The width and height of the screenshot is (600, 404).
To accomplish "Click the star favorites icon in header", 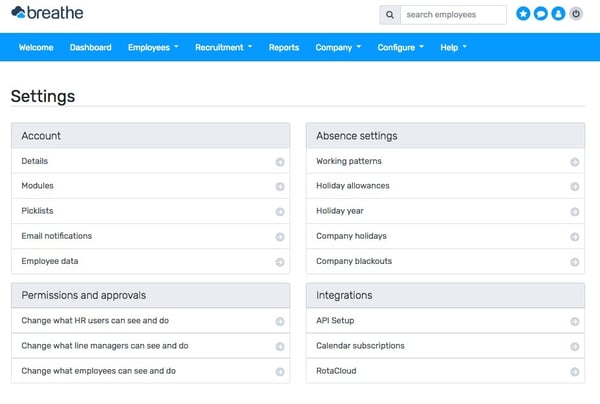I will [523, 14].
